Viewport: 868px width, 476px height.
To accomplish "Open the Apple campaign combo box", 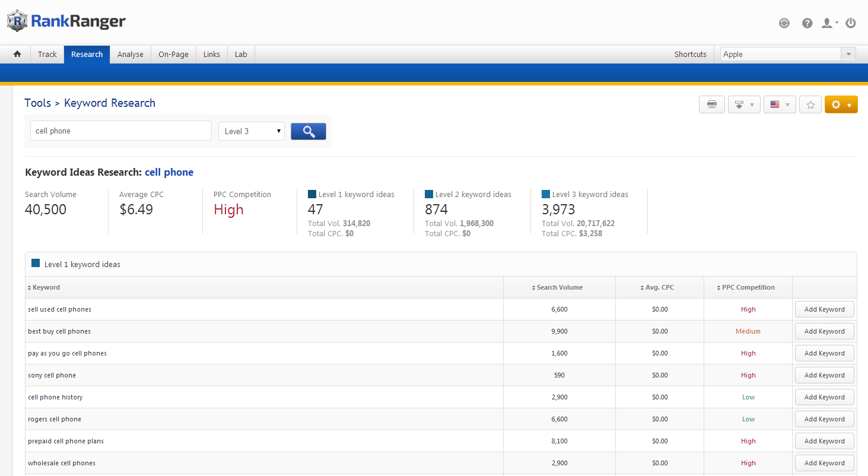I will 788,54.
